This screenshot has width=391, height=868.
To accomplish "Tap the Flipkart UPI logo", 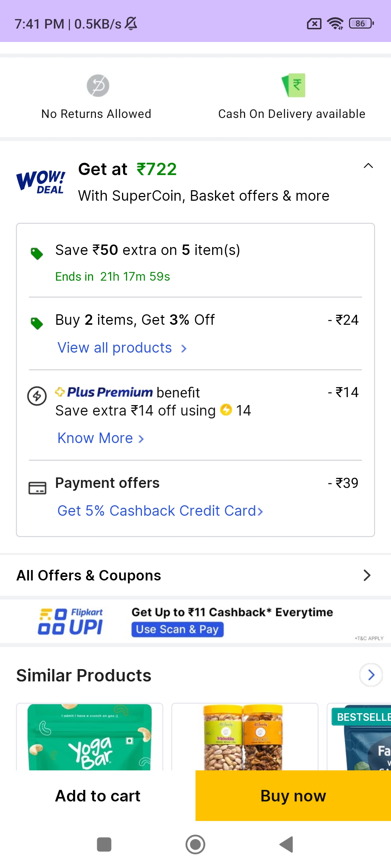I will pyautogui.click(x=71, y=622).
